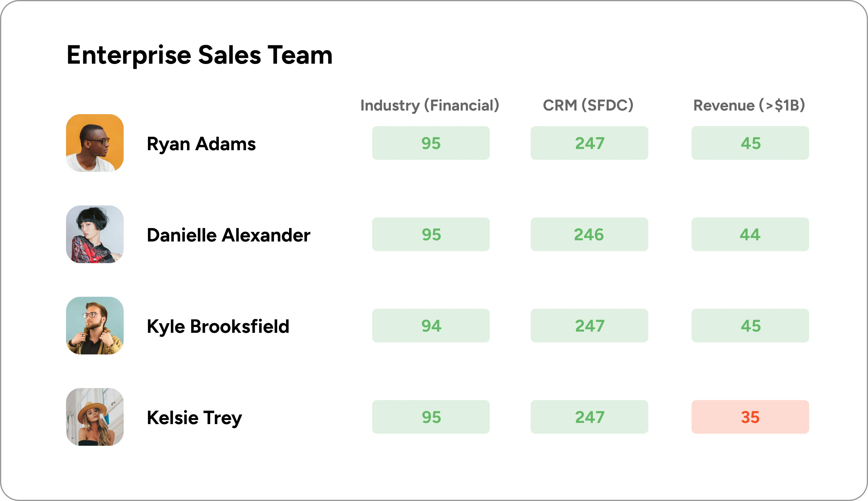Click the Enterprise Sales Team heading
Viewport: 868px width, 501px height.
[199, 55]
